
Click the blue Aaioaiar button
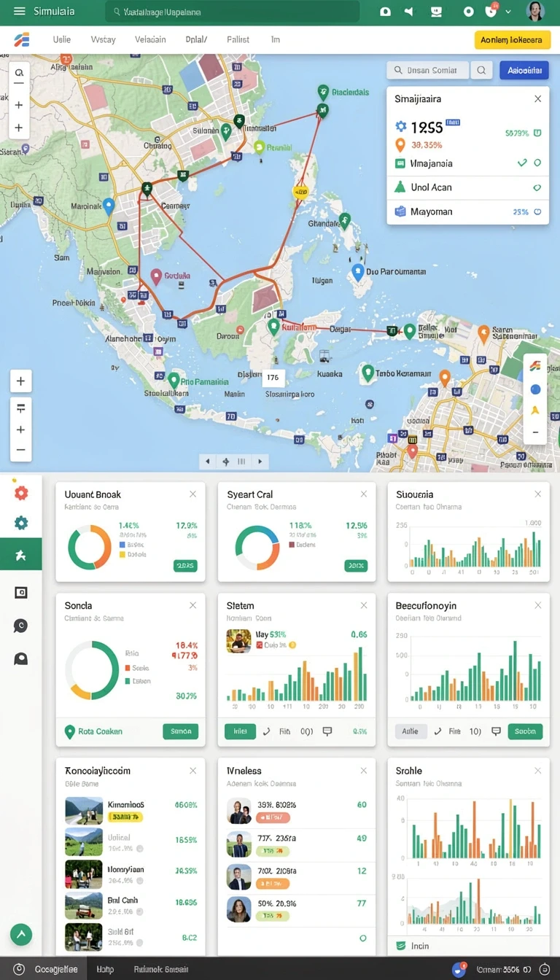tap(524, 70)
